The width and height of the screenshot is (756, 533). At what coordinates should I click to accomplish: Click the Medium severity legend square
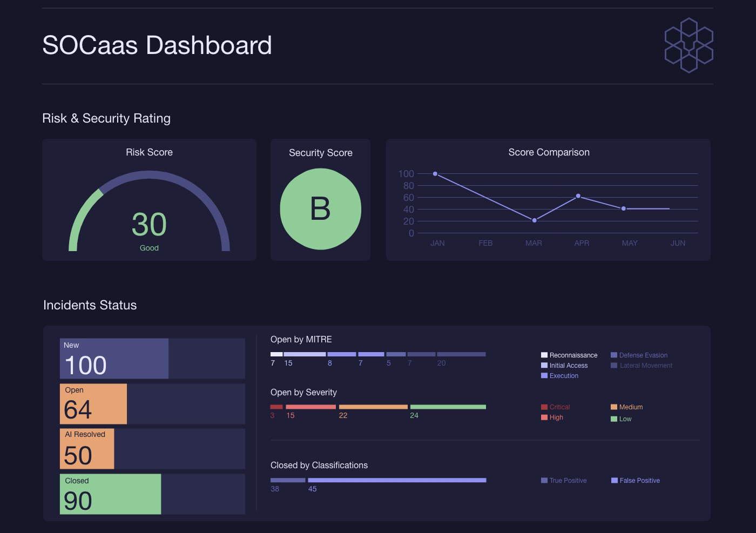614,407
